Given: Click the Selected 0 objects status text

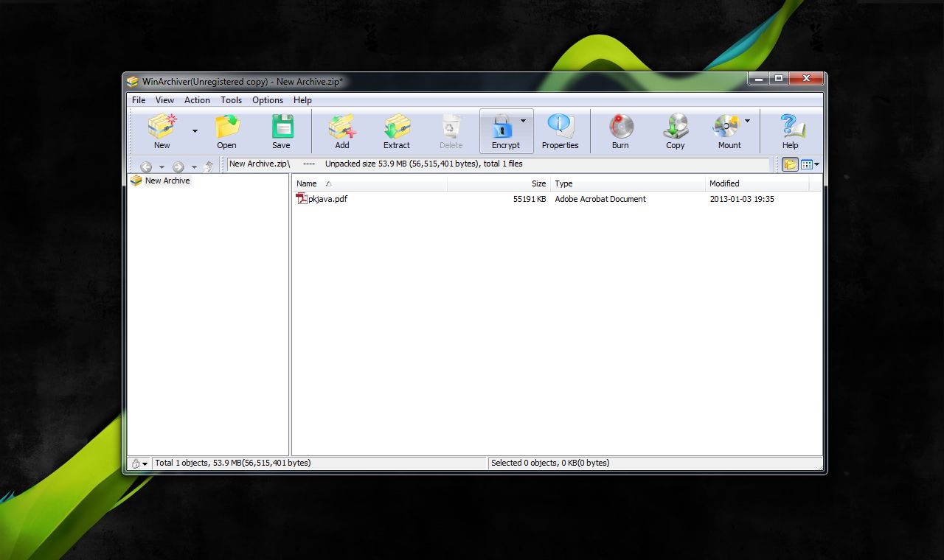Looking at the screenshot, I should click(550, 463).
